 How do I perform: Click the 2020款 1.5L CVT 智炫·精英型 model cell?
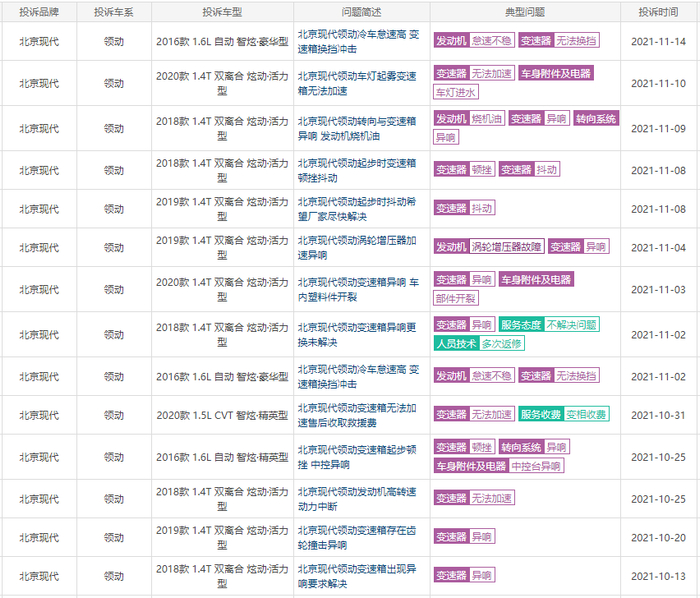click(x=222, y=415)
